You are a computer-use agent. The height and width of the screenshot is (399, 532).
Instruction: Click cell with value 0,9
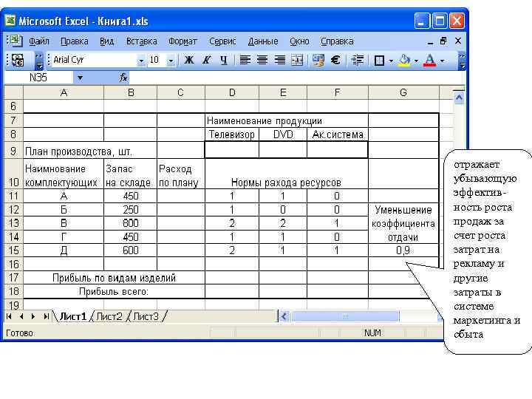point(403,250)
